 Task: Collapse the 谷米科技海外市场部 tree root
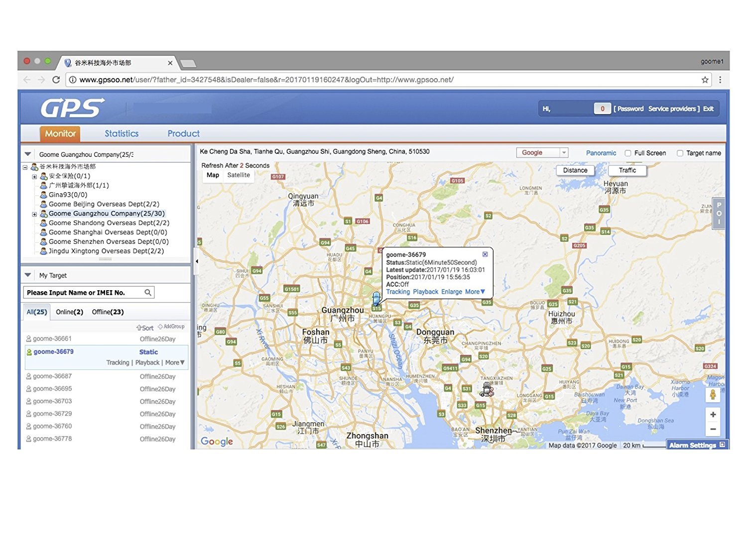click(25, 167)
